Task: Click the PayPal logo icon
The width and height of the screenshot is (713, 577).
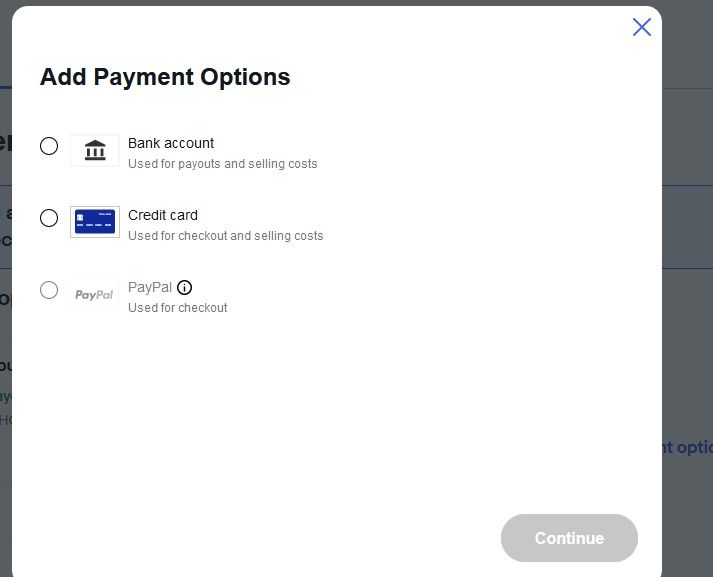Action: [95, 295]
